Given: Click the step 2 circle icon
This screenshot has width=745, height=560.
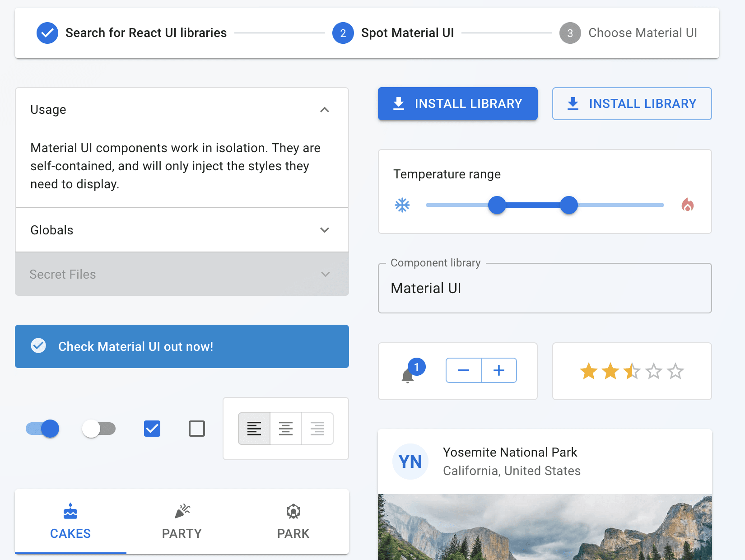Looking at the screenshot, I should click(x=343, y=33).
